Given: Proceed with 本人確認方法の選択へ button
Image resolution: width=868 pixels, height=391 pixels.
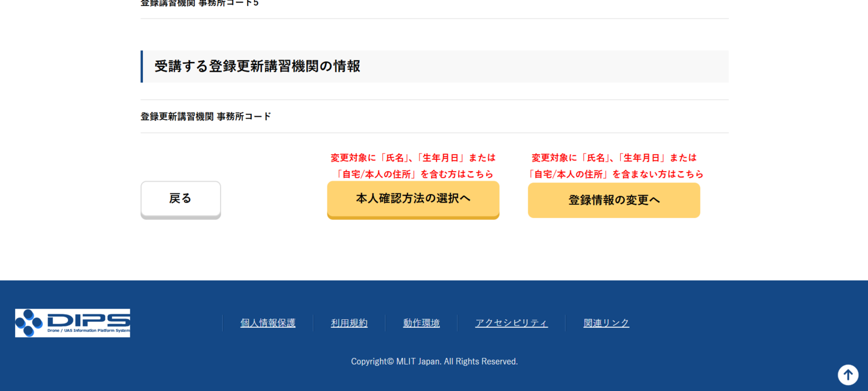Looking at the screenshot, I should coord(413,199).
